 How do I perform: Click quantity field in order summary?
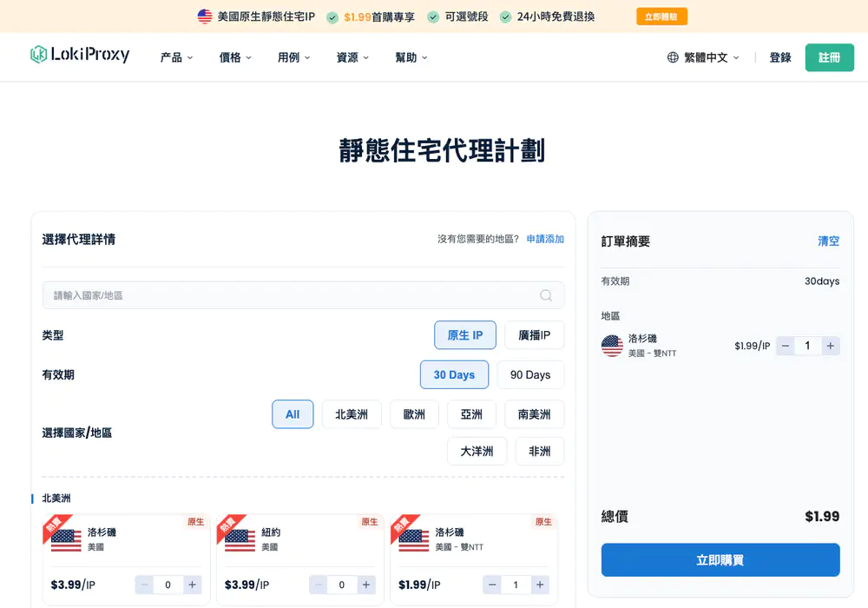[x=807, y=346]
